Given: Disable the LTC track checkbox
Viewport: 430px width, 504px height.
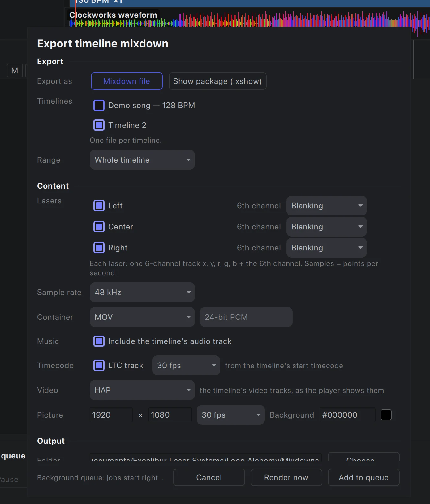Looking at the screenshot, I should pyautogui.click(x=99, y=365).
